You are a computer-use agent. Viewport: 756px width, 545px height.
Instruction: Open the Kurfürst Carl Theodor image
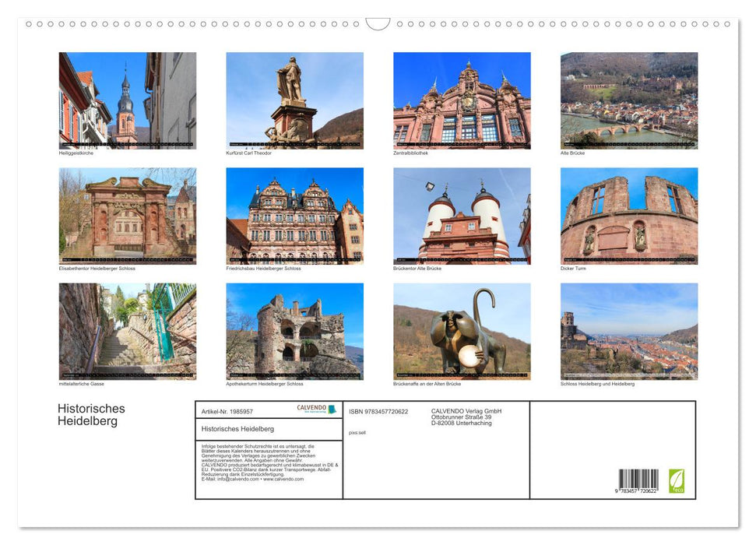pyautogui.click(x=296, y=101)
